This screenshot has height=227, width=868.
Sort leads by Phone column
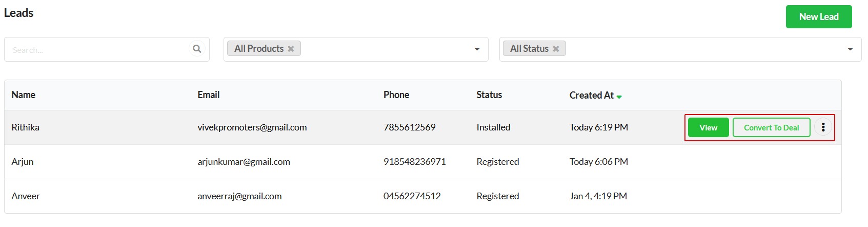click(x=396, y=95)
